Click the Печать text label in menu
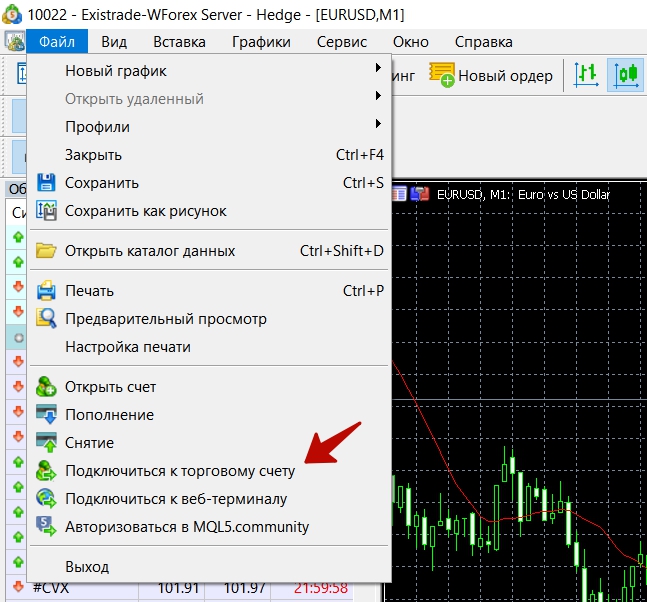 [90, 291]
